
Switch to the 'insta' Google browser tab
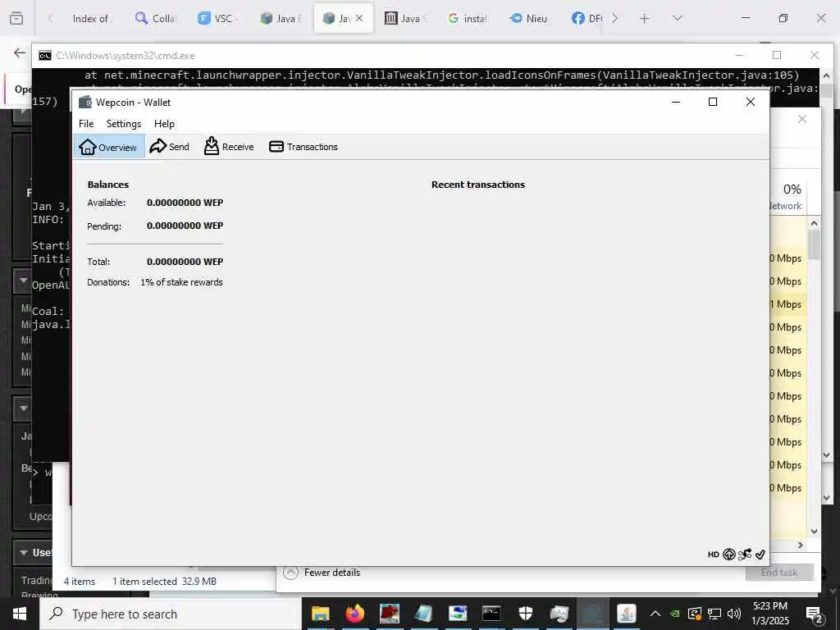click(468, 19)
